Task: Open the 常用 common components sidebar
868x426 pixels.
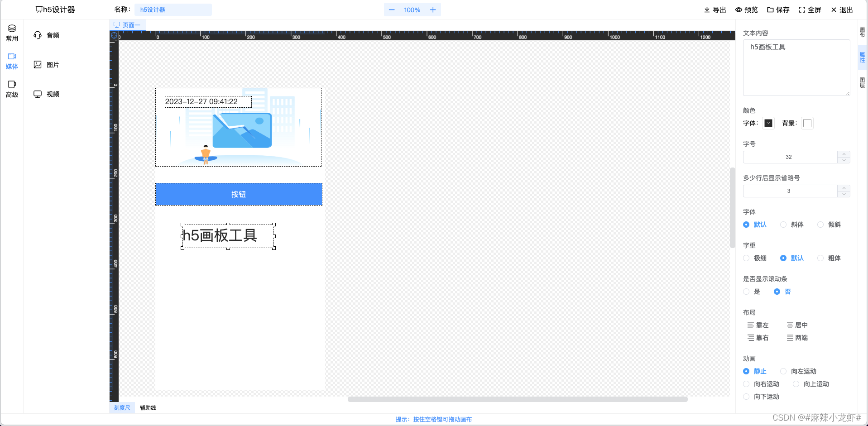Action: tap(12, 33)
